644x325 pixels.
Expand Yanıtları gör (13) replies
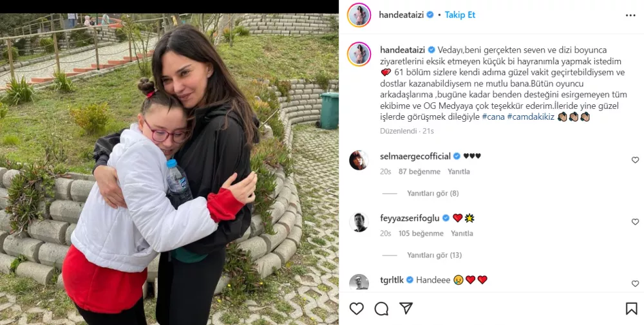pos(435,255)
